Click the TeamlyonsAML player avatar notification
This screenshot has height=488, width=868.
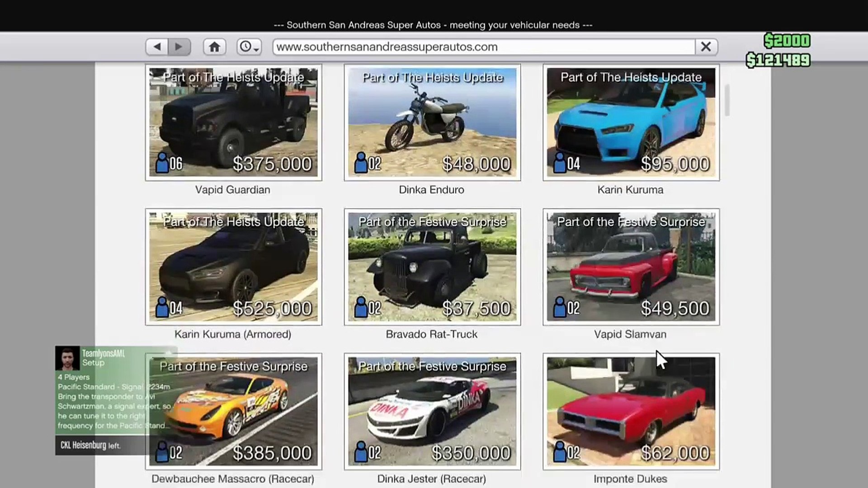67,358
